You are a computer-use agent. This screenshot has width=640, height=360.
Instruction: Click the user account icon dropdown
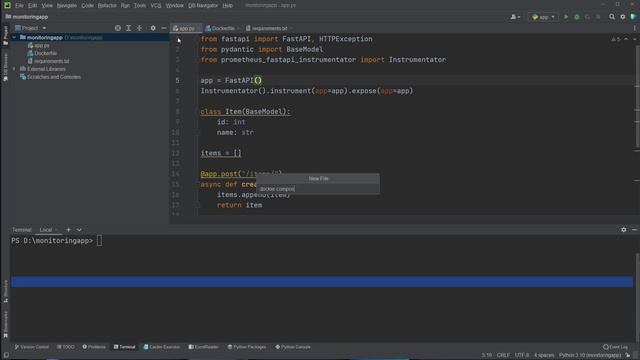pyautogui.click(x=515, y=17)
